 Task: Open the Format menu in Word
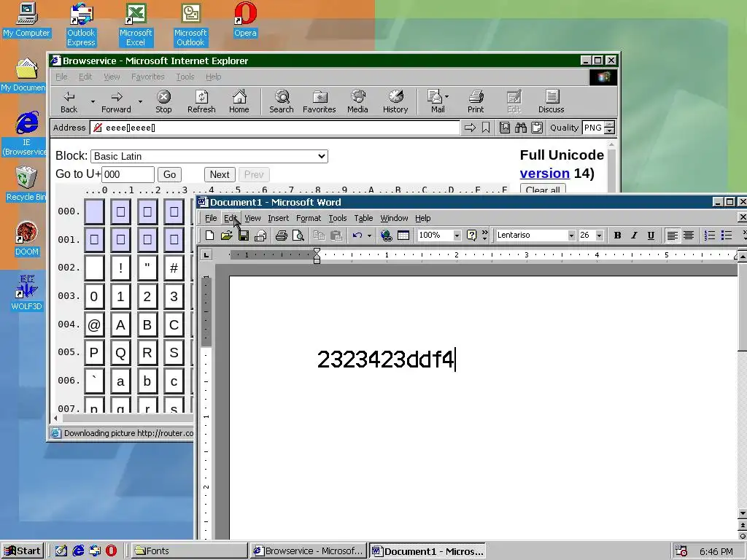tap(309, 218)
